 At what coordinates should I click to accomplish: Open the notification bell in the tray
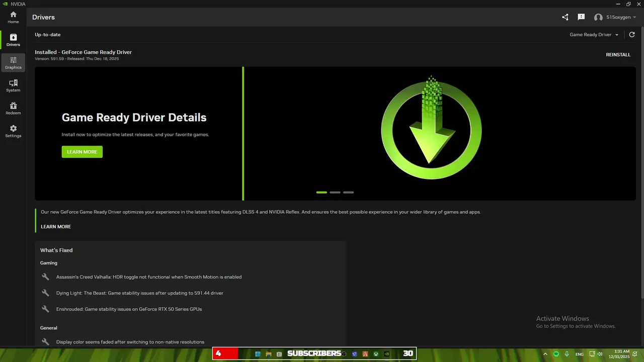635,354
